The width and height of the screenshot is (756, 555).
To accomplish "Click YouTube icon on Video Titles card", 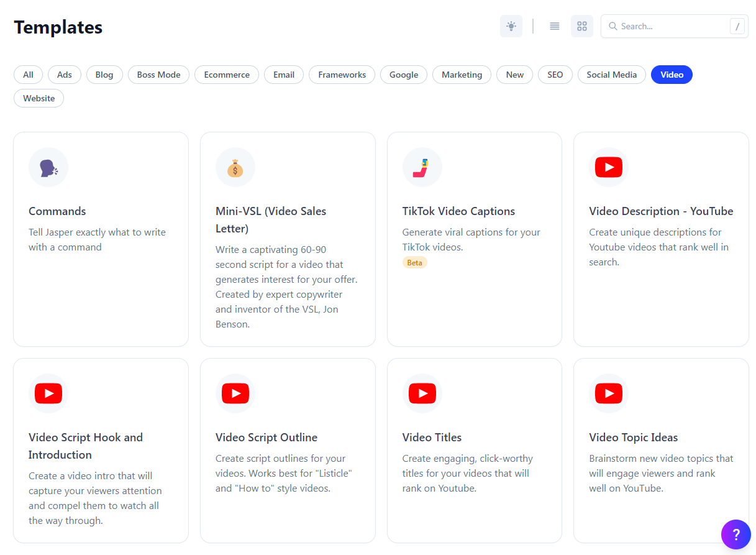I will [422, 393].
